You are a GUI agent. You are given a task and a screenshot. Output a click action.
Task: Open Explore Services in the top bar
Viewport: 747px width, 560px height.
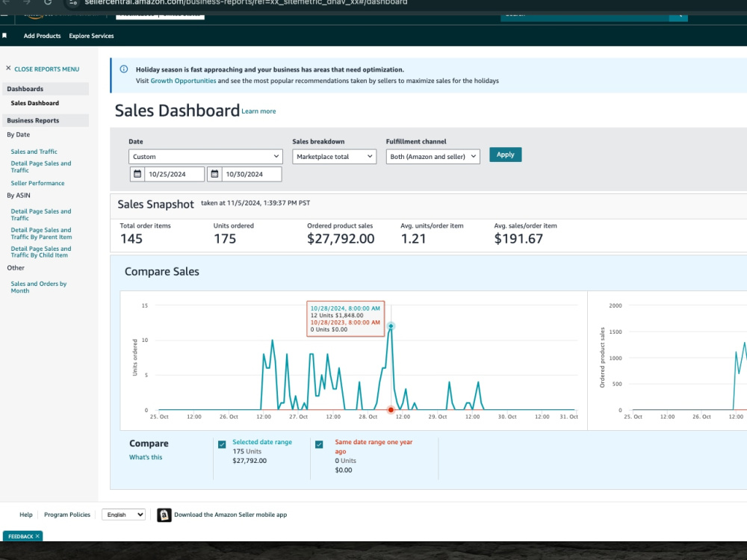click(91, 36)
